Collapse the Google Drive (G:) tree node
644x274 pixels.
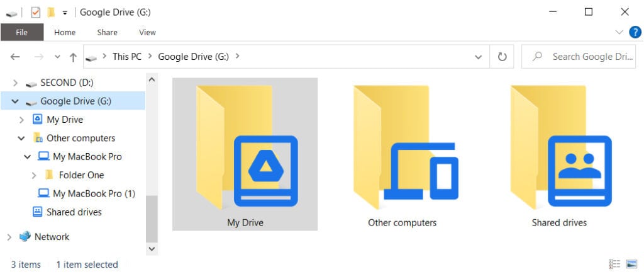pos(15,101)
